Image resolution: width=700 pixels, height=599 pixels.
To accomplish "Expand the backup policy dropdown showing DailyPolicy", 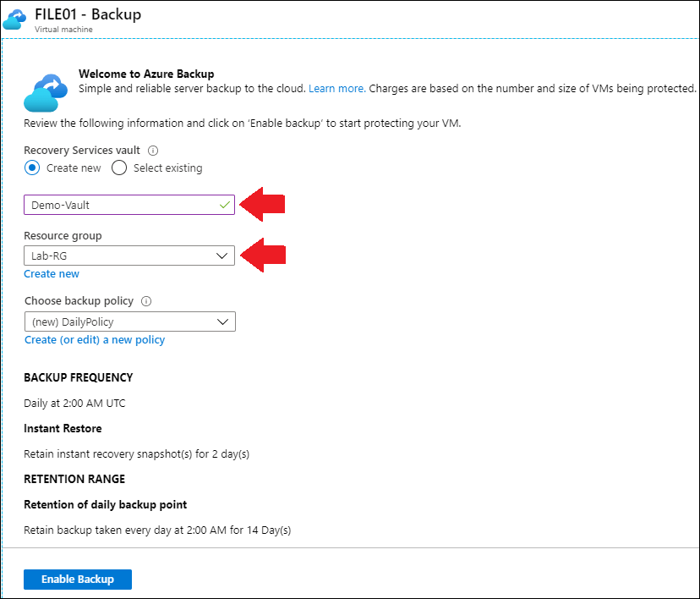I will tap(130, 321).
